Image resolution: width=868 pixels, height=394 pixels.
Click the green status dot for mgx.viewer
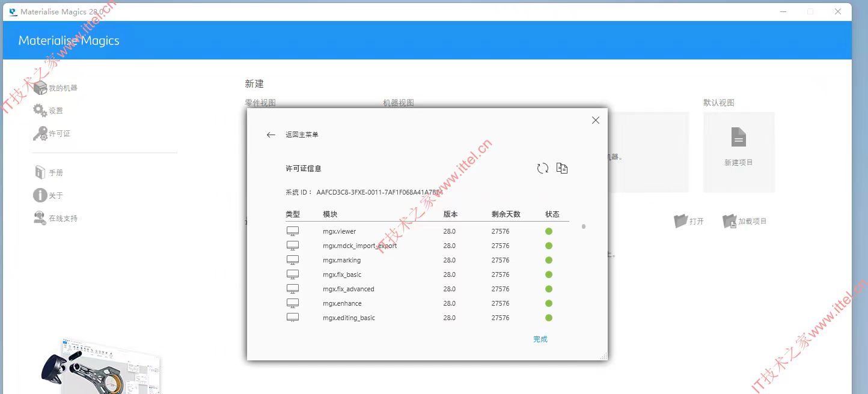tap(549, 231)
